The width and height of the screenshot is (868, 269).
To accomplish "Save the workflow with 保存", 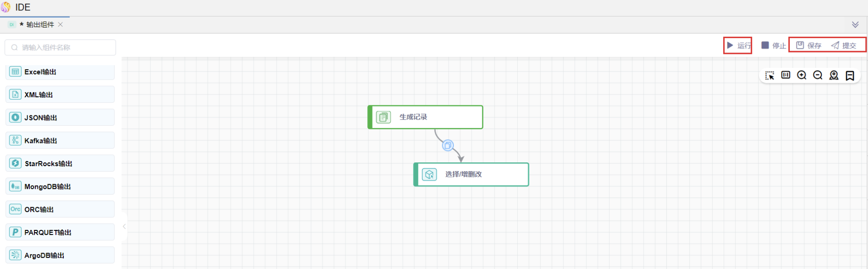I will tap(809, 46).
